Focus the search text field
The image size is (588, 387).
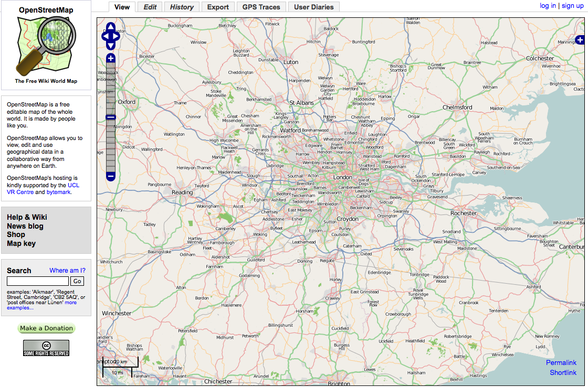click(38, 281)
